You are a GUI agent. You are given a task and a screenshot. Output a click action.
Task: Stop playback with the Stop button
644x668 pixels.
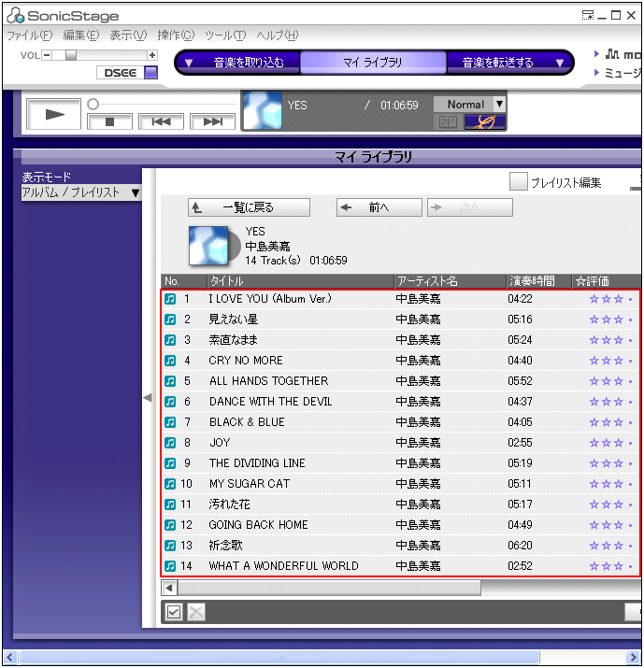click(109, 121)
